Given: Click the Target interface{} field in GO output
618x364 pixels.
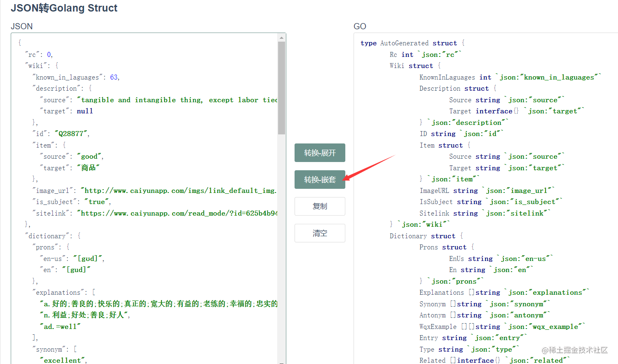Looking at the screenshot, I should click(x=517, y=111).
